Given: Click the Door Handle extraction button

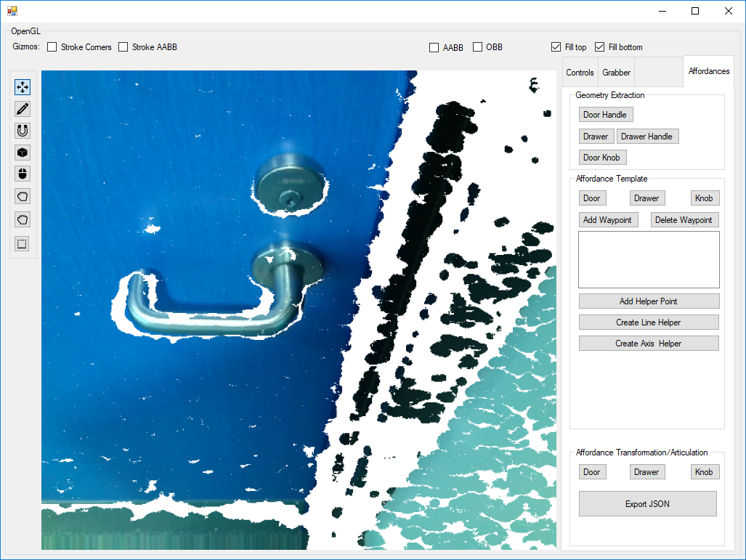Looking at the screenshot, I should coord(605,115).
